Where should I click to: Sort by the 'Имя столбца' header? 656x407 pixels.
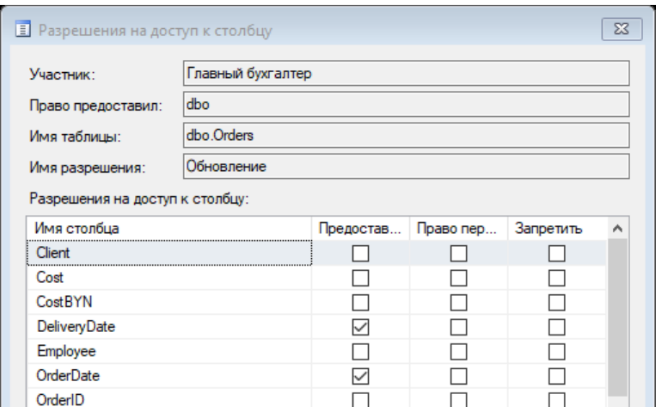169,228
